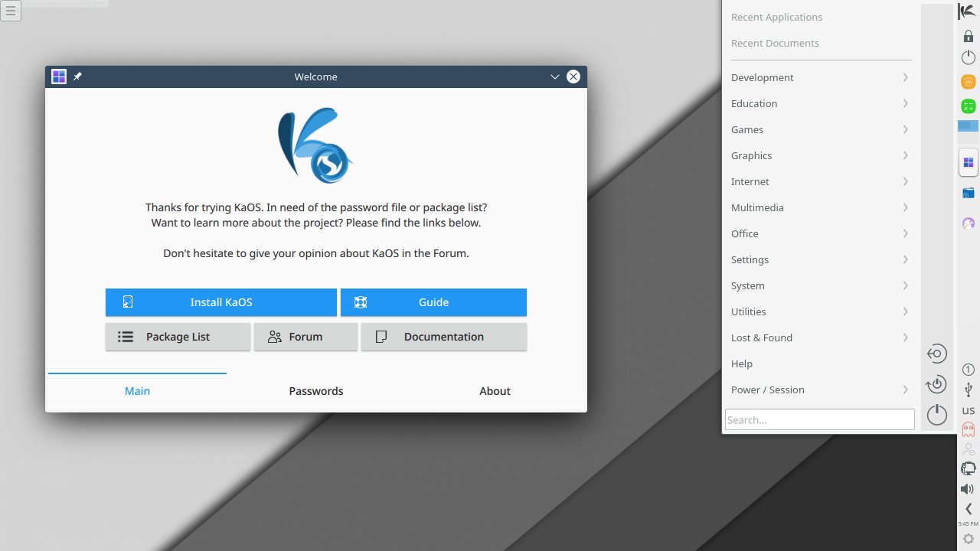
Task: Click the Search field in the launcher
Action: 819,419
